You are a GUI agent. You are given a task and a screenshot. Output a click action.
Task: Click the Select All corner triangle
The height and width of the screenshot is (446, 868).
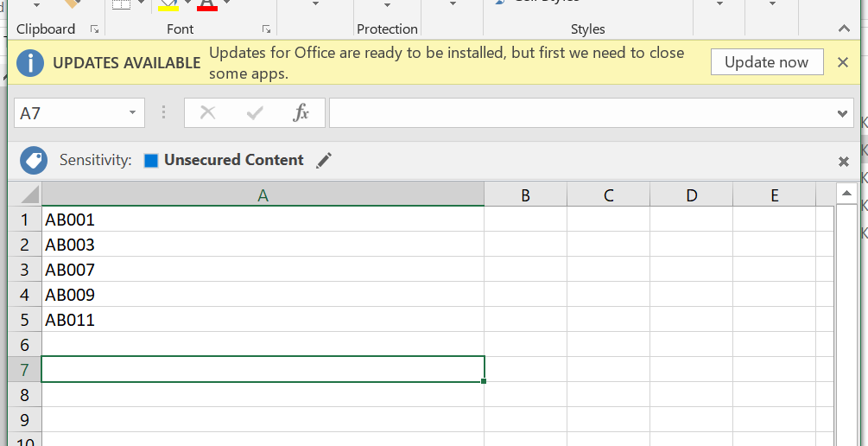point(29,194)
